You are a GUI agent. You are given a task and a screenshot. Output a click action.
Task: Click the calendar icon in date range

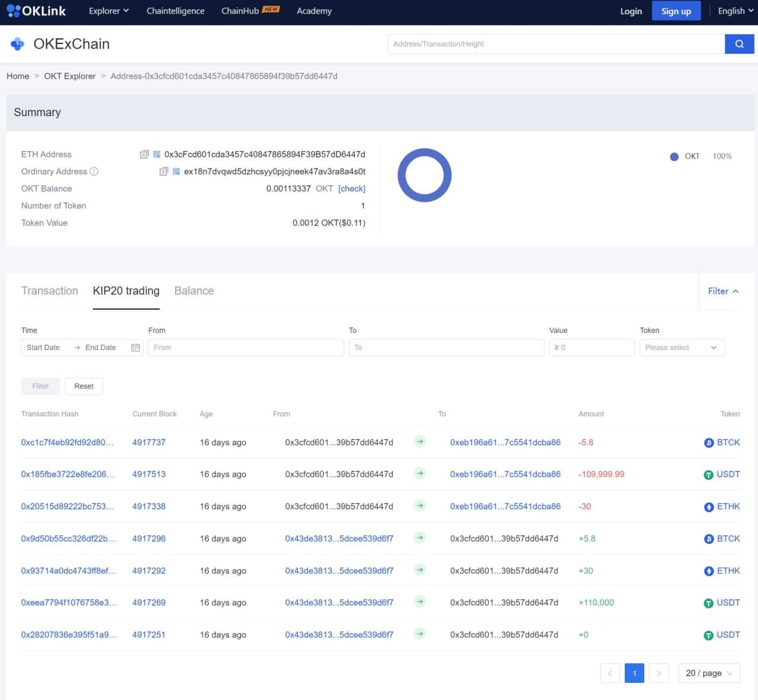tap(135, 348)
